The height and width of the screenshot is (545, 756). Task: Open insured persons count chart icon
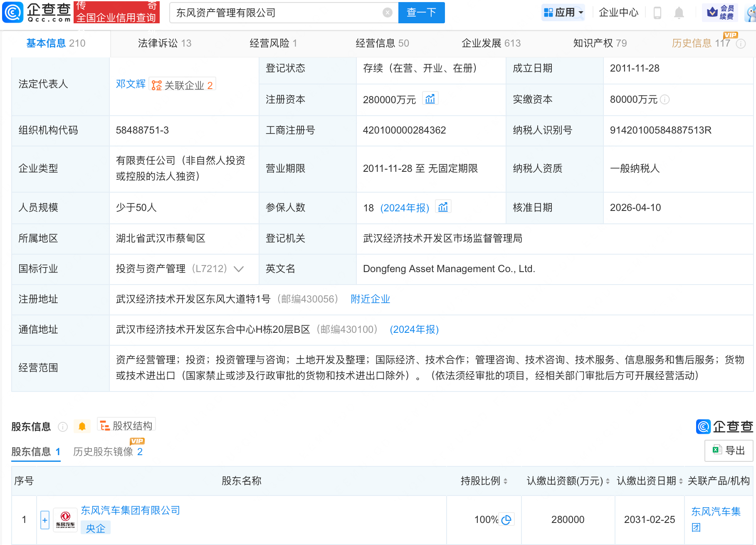coord(443,207)
